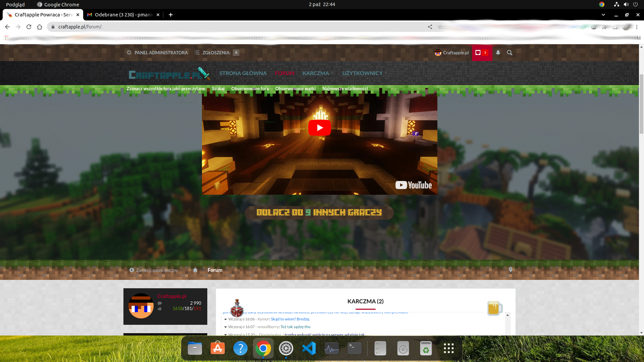Open the inbox icon showing 1 unread message
The width and height of the screenshot is (644, 362).
pyautogui.click(x=479, y=53)
